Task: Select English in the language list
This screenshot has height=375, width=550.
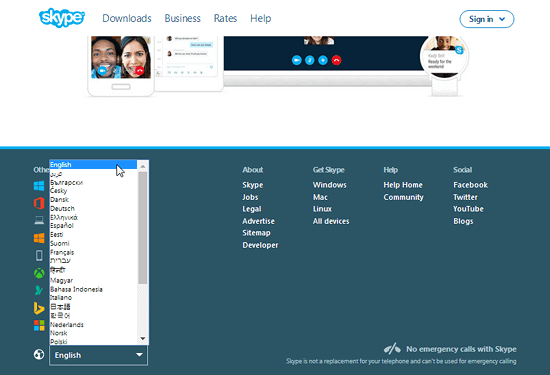Action: (x=93, y=165)
